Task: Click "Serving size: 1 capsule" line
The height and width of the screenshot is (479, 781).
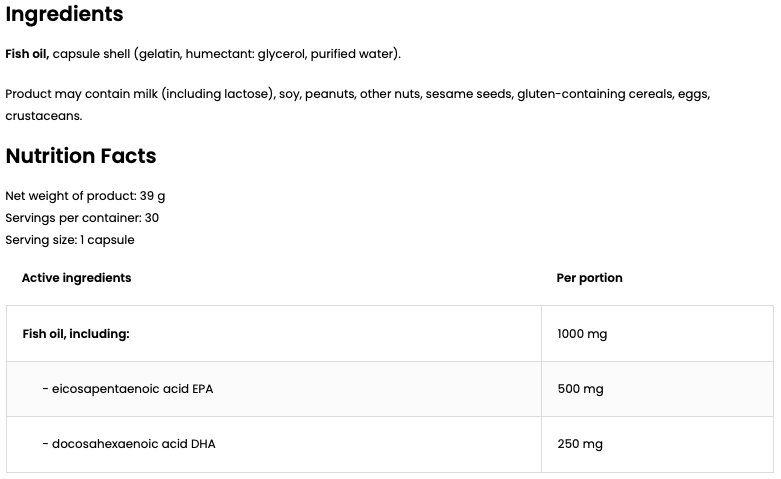Action: [x=70, y=240]
